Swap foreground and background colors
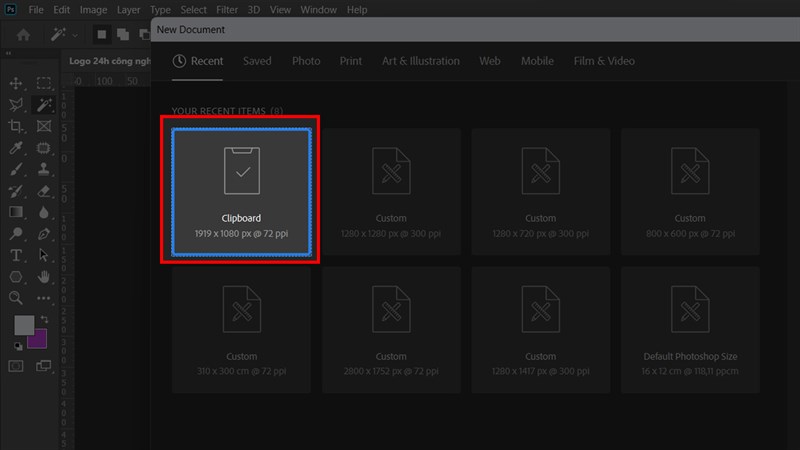The image size is (800, 450). click(44, 319)
